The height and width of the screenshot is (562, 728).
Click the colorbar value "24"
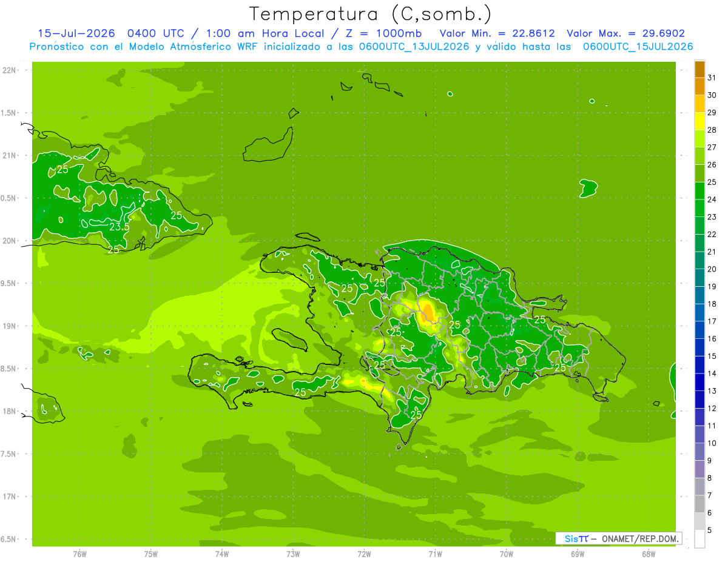(712, 199)
